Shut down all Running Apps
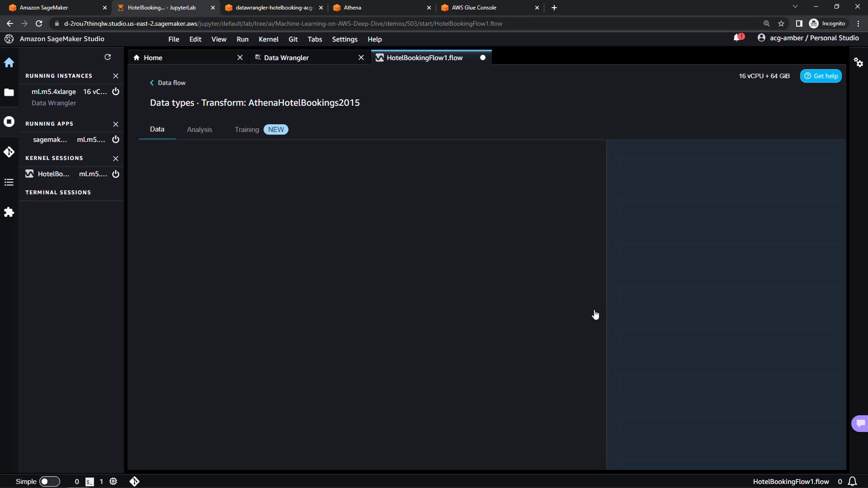This screenshot has width=868, height=488. click(x=116, y=124)
